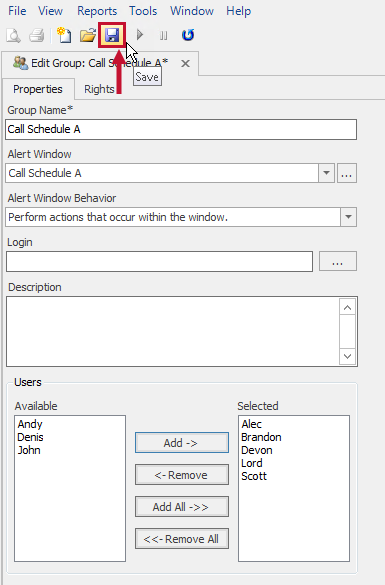
Task: Click the Add All ->> button
Action: (182, 507)
